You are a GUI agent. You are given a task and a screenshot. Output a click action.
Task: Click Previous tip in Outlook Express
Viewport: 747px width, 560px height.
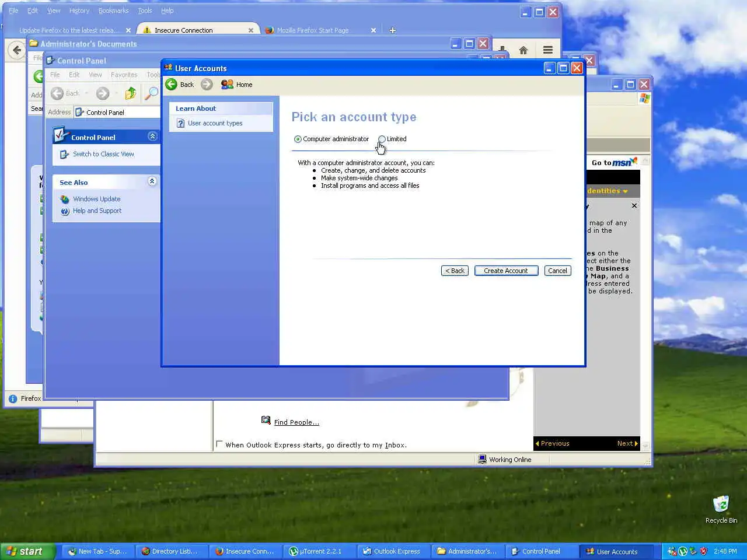(552, 443)
